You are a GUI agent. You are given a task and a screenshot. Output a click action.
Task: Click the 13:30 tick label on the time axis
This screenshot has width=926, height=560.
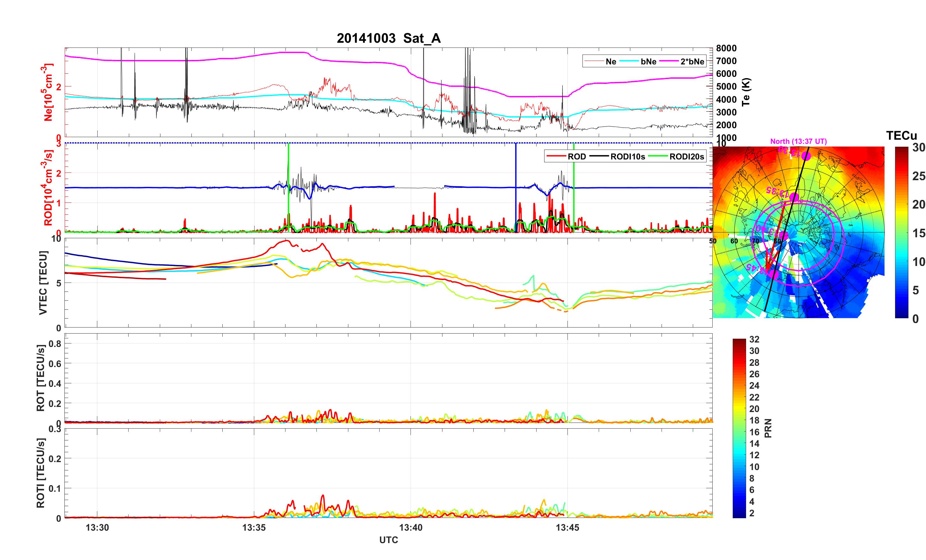pyautogui.click(x=97, y=527)
